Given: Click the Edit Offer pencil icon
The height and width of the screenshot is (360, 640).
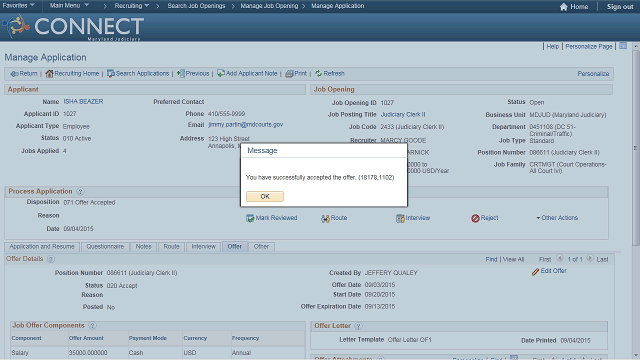Looking at the screenshot, I should [535, 272].
